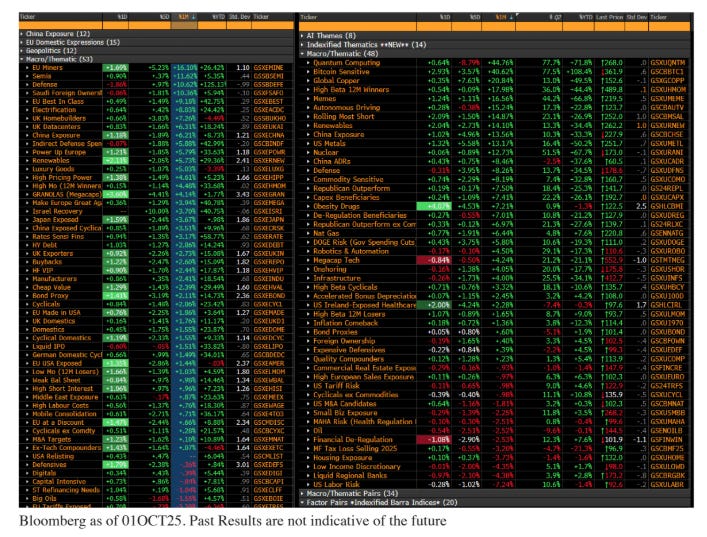Select the Financial De-Regulation row
This screenshot has height=537, width=707.
495,440
